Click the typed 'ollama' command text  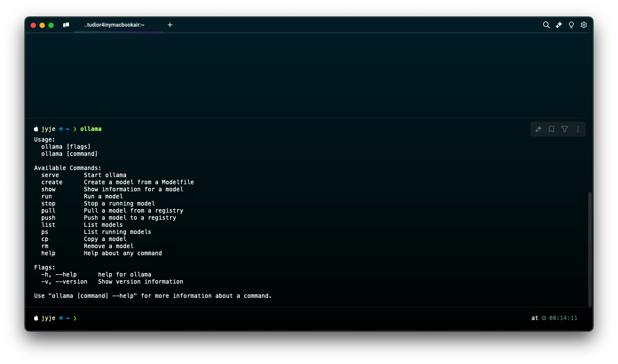(x=91, y=129)
